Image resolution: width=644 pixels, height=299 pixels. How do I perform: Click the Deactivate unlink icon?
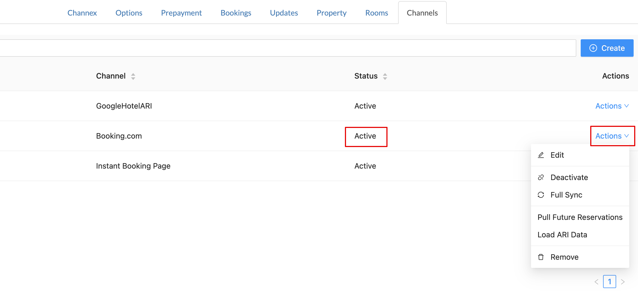click(x=541, y=177)
